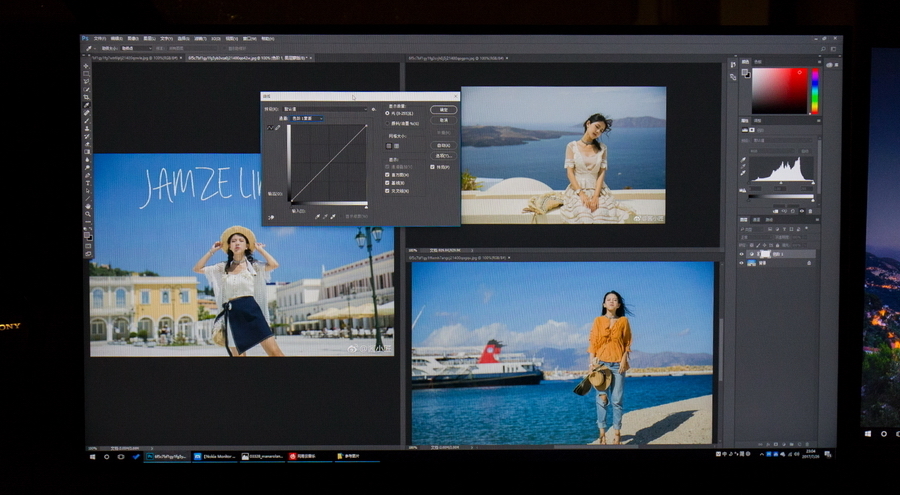Select the Eraser tool
900x495 pixels.
86,144
